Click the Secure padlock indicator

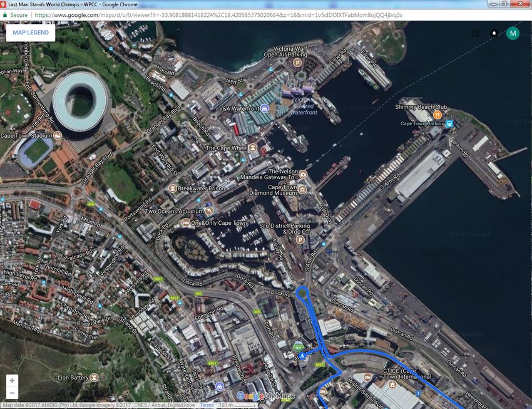(5, 15)
